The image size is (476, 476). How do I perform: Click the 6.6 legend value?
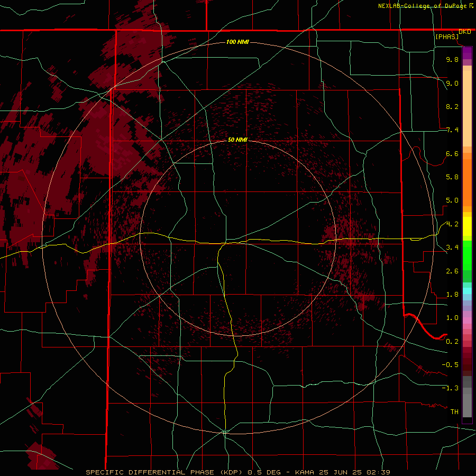[x=452, y=153]
